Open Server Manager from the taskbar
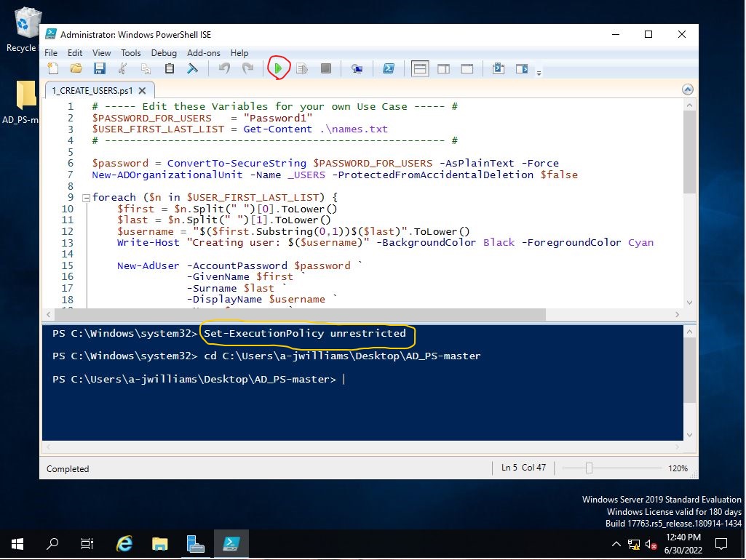Viewport: 746px width, 560px height. 195,544
